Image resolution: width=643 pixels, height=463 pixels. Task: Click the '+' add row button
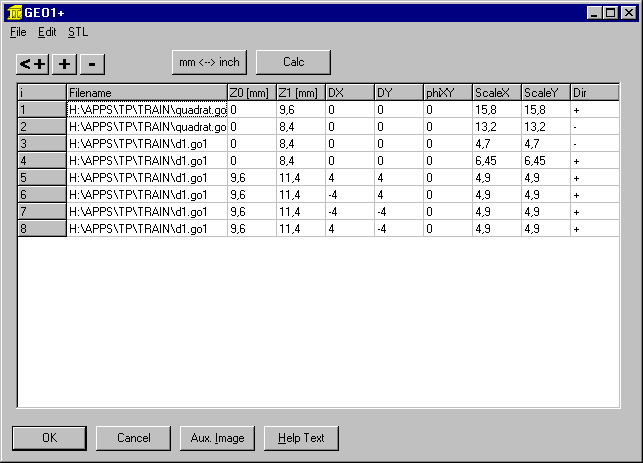pos(64,63)
